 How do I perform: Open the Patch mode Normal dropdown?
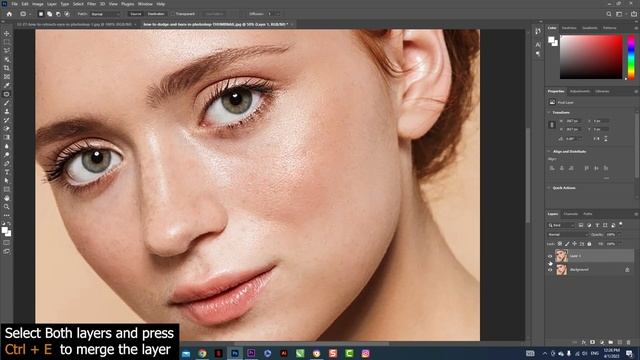click(106, 14)
